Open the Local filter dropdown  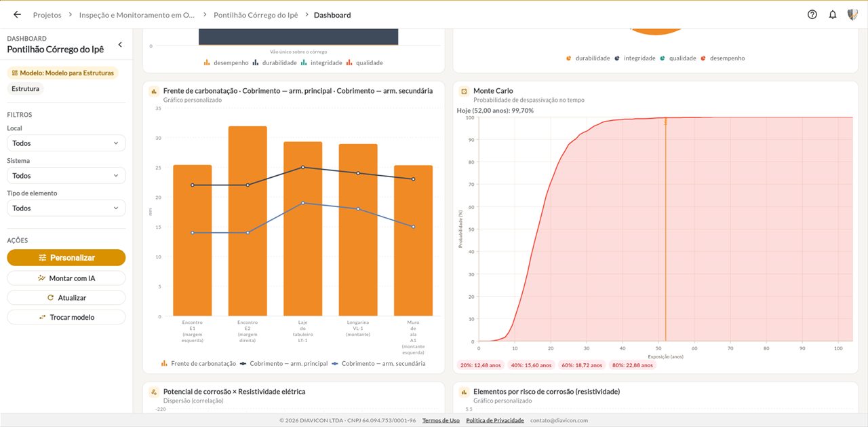coord(66,143)
